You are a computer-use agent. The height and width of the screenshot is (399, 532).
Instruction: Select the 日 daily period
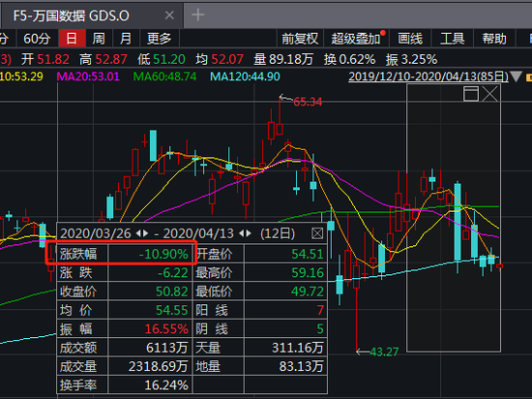pos(72,39)
